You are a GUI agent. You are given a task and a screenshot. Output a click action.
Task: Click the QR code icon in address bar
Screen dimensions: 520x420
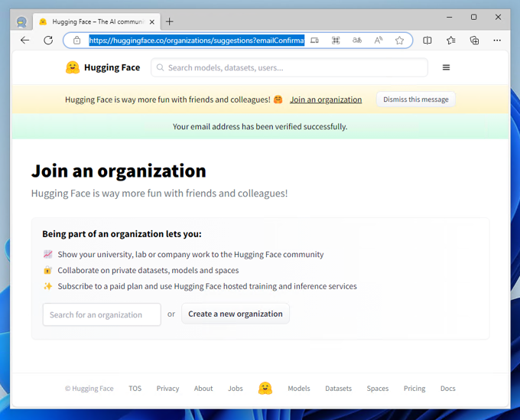pos(336,41)
